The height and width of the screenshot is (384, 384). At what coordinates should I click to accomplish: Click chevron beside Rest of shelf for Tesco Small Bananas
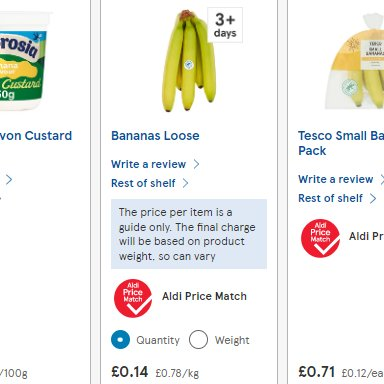click(373, 198)
